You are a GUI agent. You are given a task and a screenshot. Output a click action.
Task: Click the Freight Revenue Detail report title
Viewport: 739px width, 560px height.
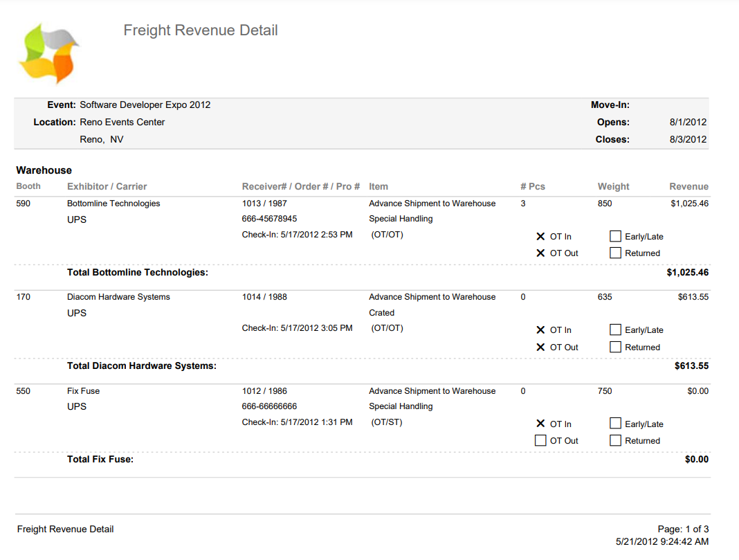coord(201,30)
